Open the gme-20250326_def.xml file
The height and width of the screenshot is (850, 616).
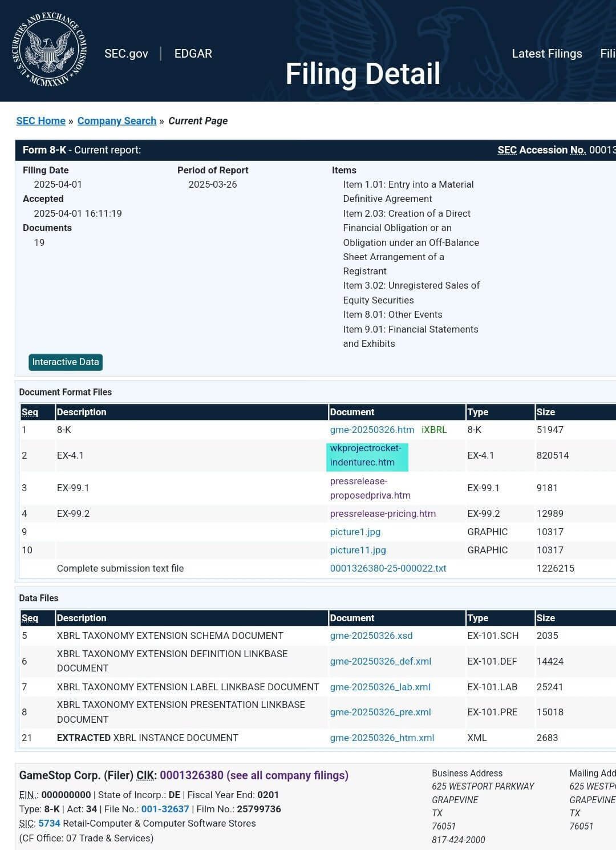pyautogui.click(x=380, y=662)
